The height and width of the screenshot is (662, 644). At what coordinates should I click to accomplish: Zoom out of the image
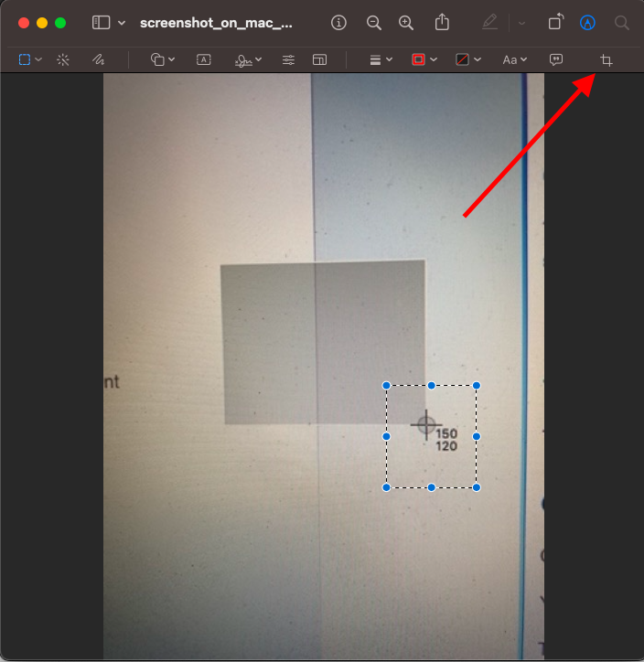[x=374, y=22]
